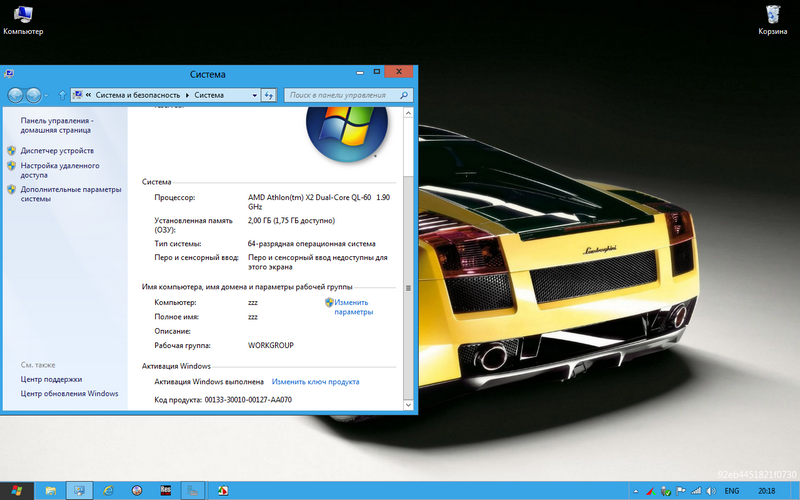Open Панель управления домашняя страница link
The width and height of the screenshot is (800, 500).
point(57,126)
